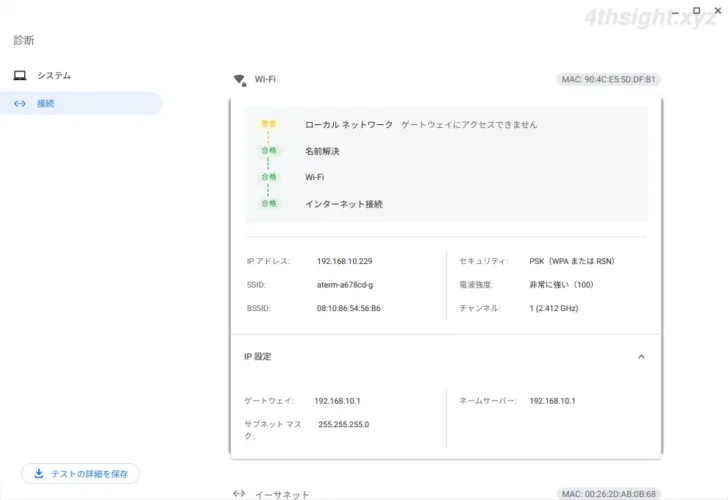The width and height of the screenshot is (728, 500).
Task: Click the SSID value aterm-a678cd-g
Action: pyautogui.click(x=345, y=285)
